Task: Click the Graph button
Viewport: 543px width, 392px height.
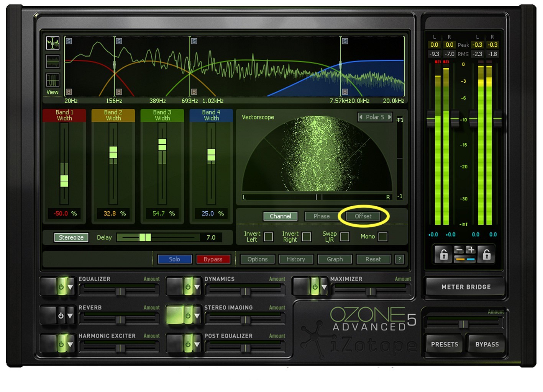Action: [335, 259]
